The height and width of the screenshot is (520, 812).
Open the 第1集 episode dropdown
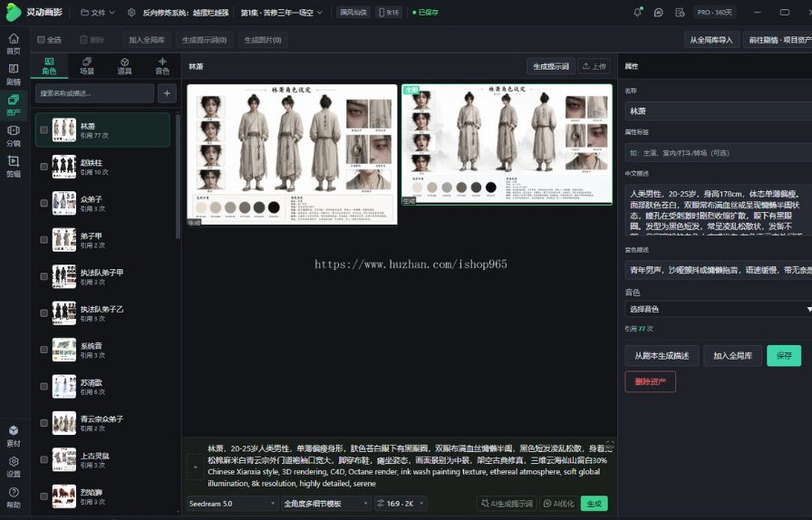281,13
